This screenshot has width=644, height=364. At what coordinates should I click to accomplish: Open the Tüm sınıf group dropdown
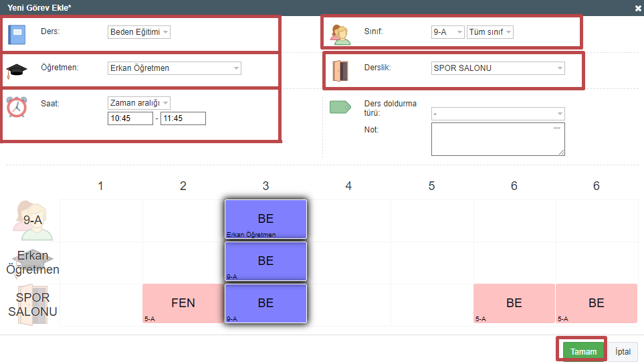tap(490, 32)
